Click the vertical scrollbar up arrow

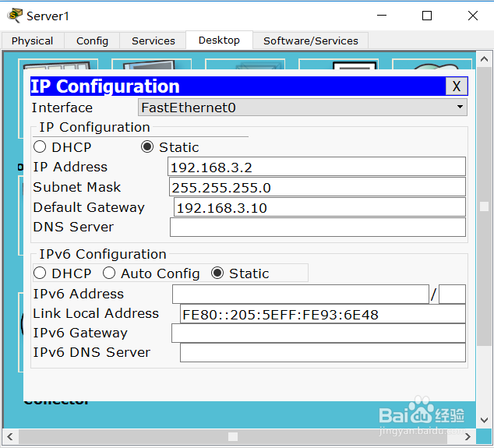484,59
